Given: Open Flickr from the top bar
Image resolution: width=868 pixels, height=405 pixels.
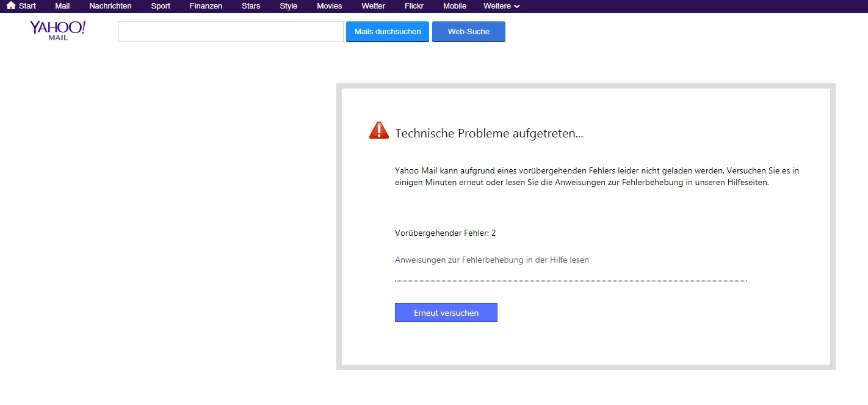Looking at the screenshot, I should point(414,6).
